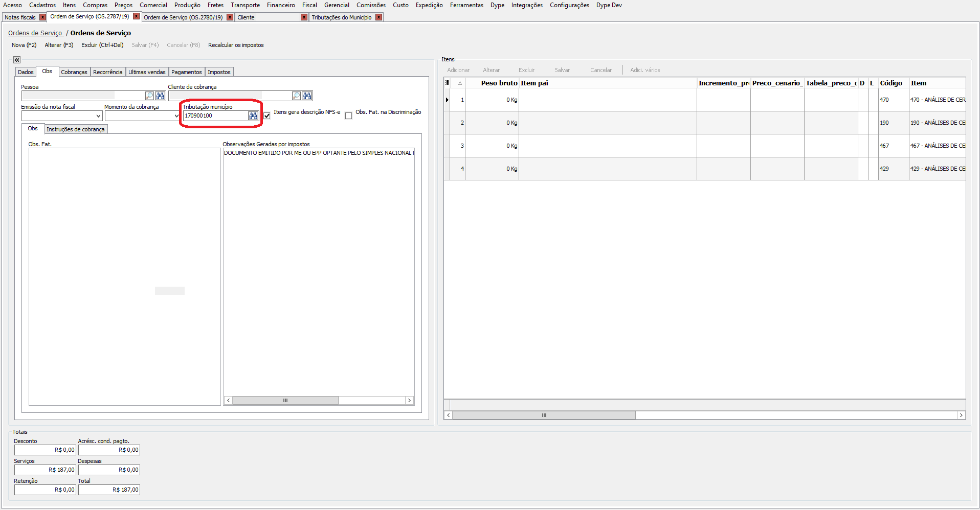This screenshot has width=980, height=510.
Task: Click left arrow of the Observações horizontal scrollbar
Action: pos(229,401)
